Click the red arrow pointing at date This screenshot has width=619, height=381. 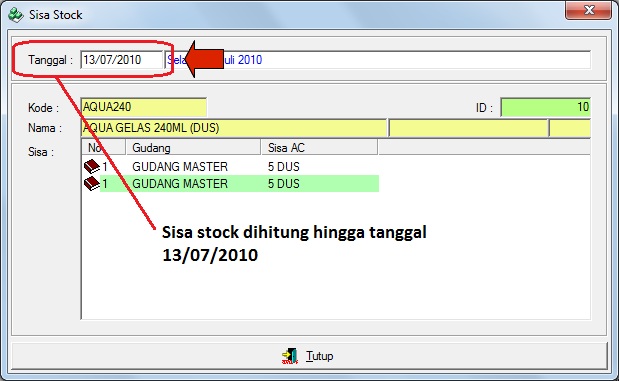coord(204,59)
